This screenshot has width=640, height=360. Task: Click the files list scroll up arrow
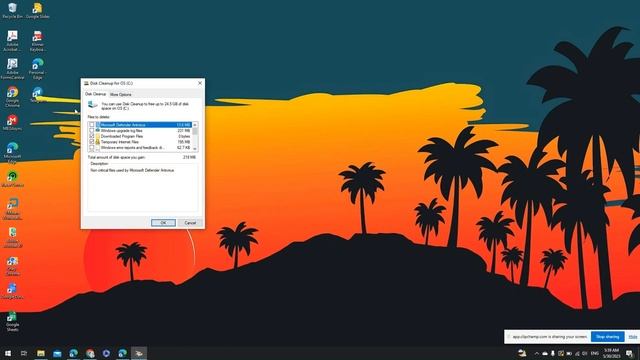195,124
